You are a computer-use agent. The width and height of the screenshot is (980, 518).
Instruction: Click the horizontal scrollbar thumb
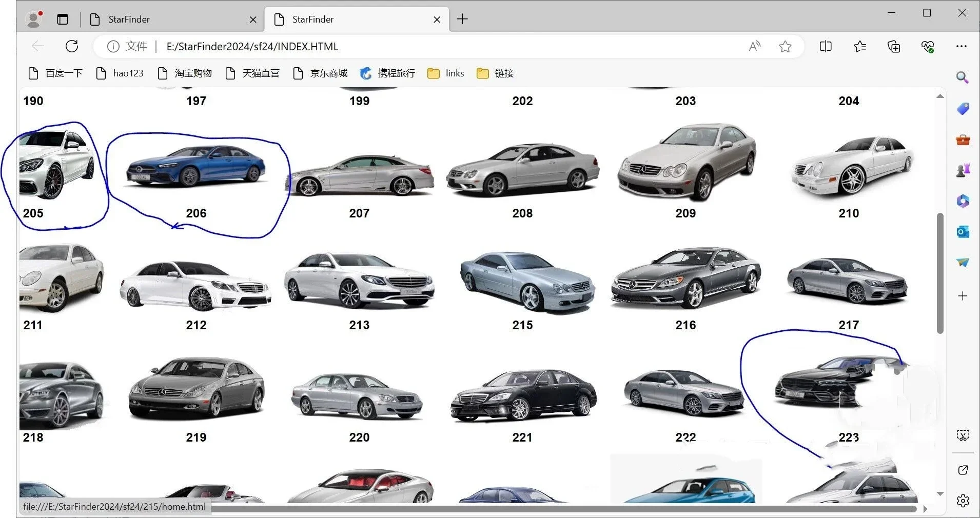click(563, 509)
